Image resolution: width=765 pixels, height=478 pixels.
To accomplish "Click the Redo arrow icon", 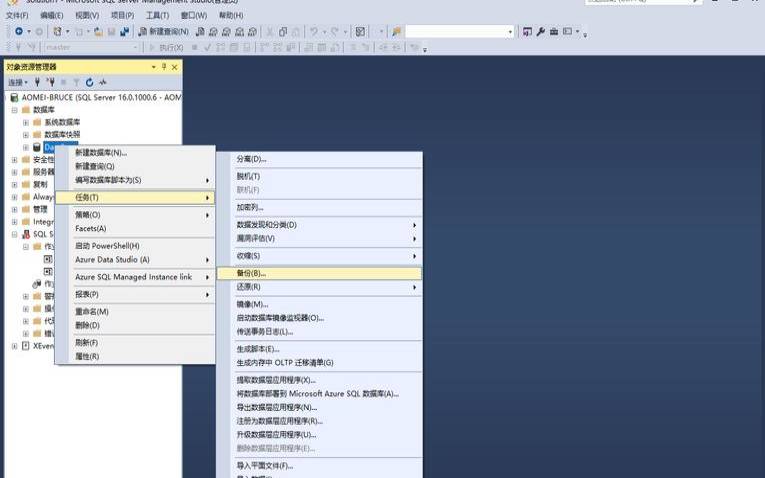I will pos(335,31).
